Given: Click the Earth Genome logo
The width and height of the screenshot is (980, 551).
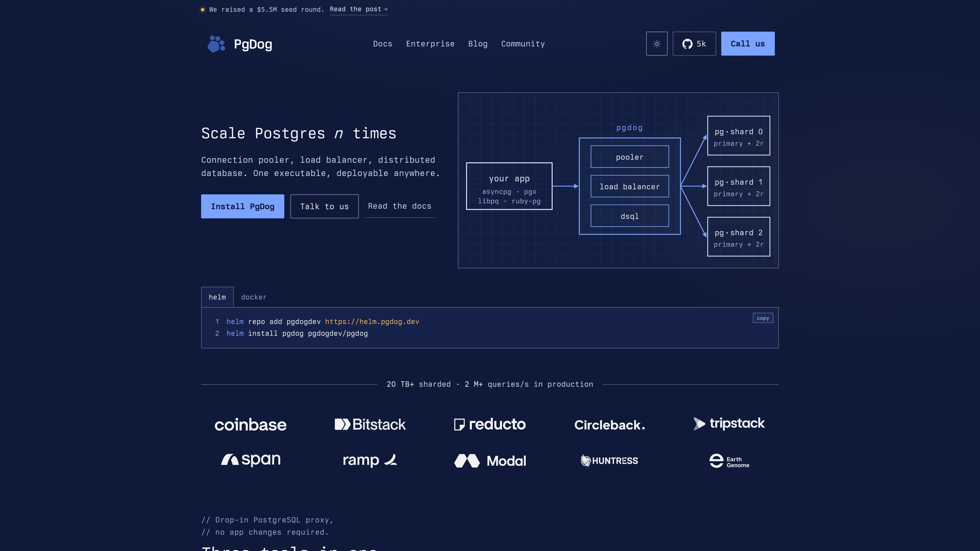Looking at the screenshot, I should (x=729, y=461).
